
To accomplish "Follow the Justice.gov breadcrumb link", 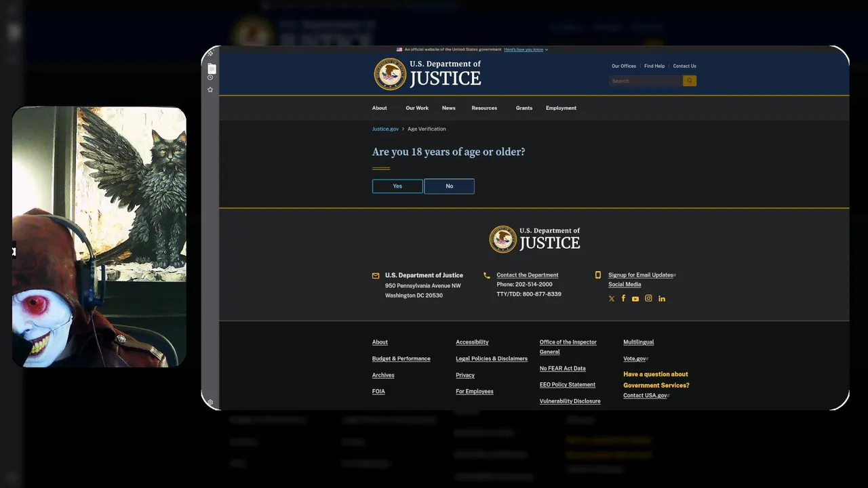I will [385, 129].
